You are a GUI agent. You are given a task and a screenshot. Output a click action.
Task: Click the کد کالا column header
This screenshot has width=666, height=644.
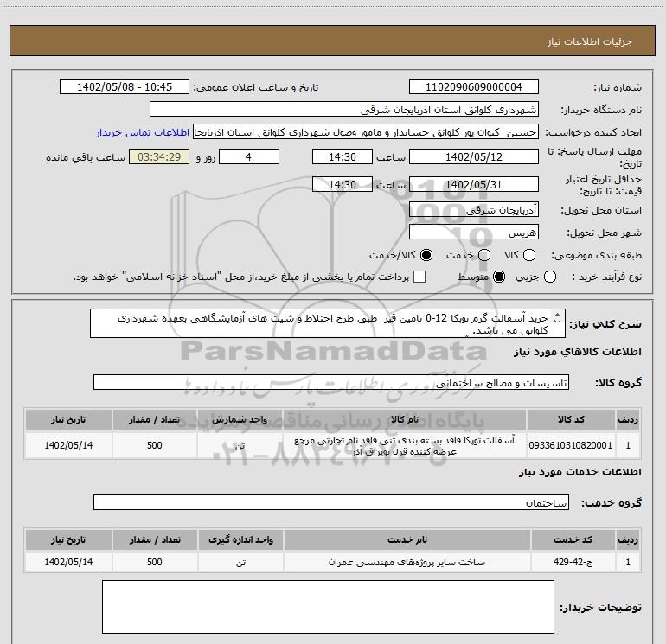pos(571,419)
